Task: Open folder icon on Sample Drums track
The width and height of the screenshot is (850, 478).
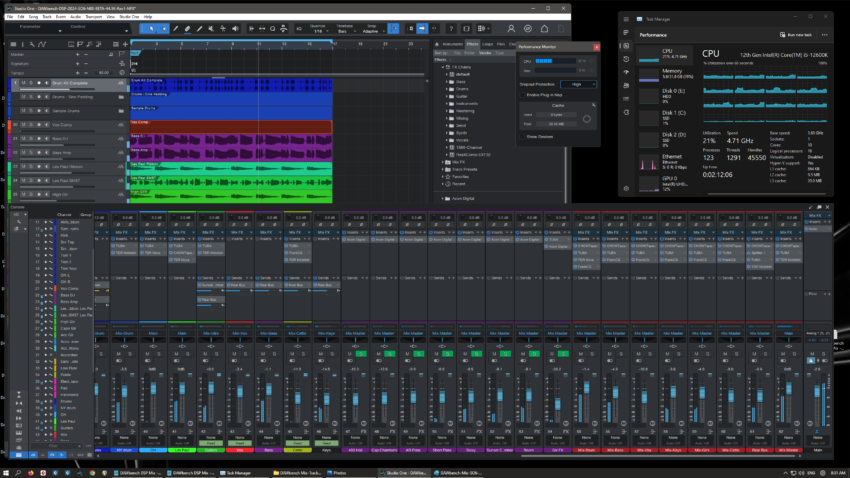Action: click(x=121, y=111)
